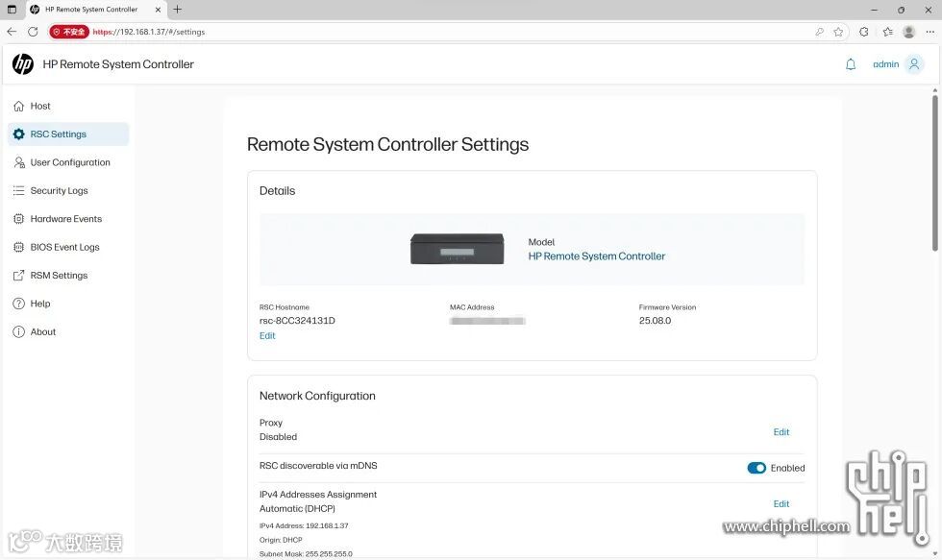Open Help page in sidebar
Image resolution: width=942 pixels, height=560 pixels.
pyautogui.click(x=68, y=304)
